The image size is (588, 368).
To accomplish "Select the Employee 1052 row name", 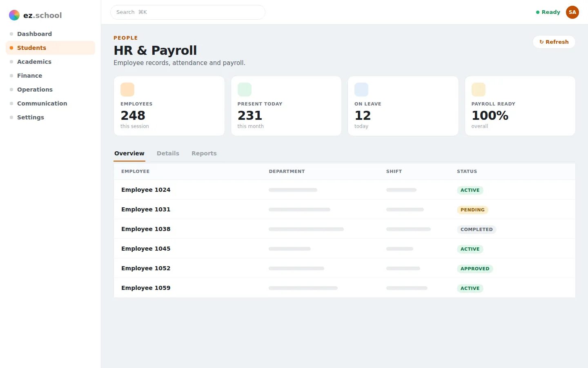I will point(146,268).
